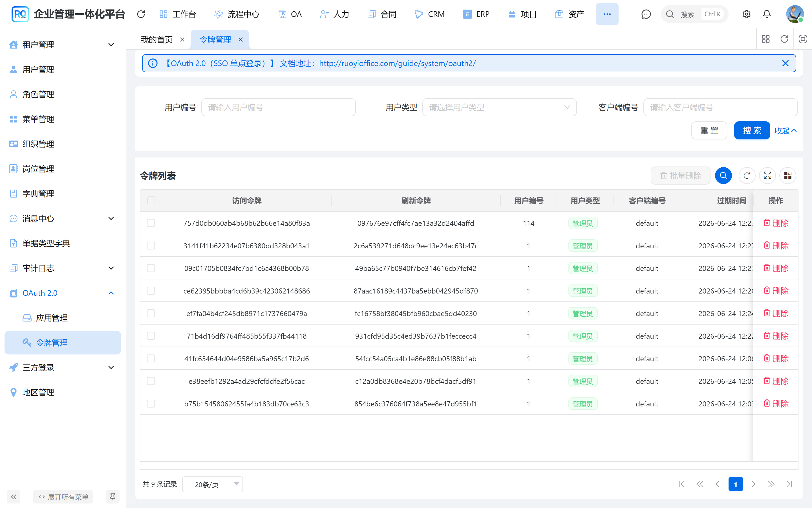Screen dimensions: 812x508
Task: Open the notification bell
Action: 767,14
